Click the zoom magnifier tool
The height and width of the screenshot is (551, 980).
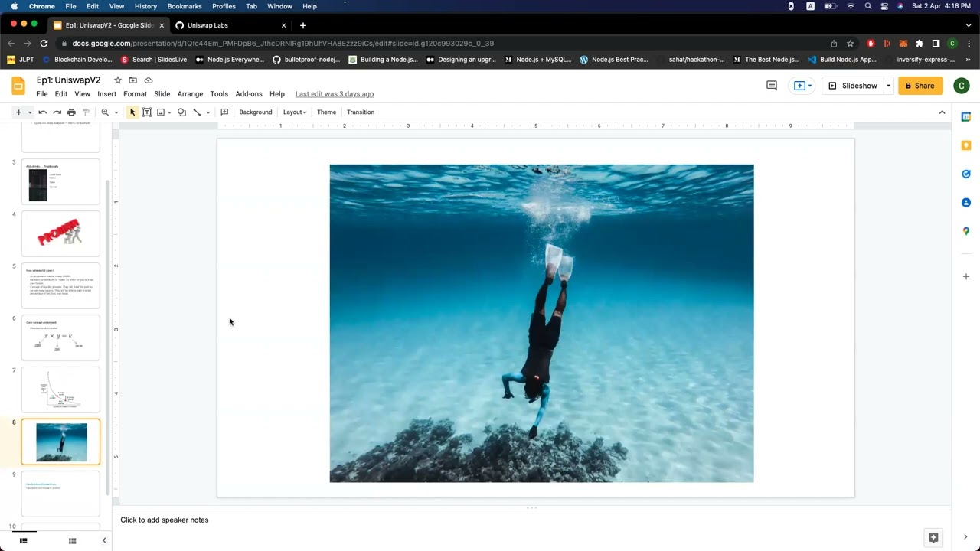click(x=105, y=112)
